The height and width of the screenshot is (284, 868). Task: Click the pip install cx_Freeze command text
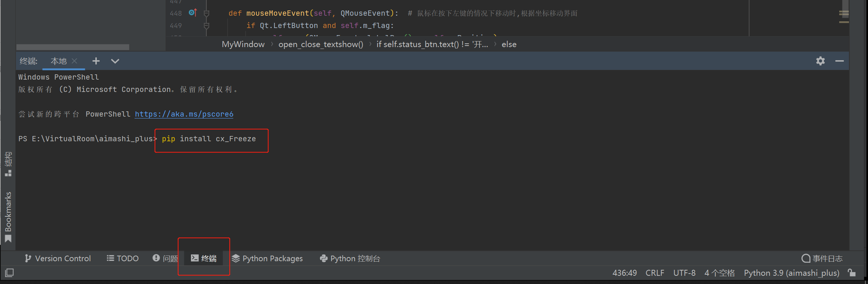click(209, 139)
